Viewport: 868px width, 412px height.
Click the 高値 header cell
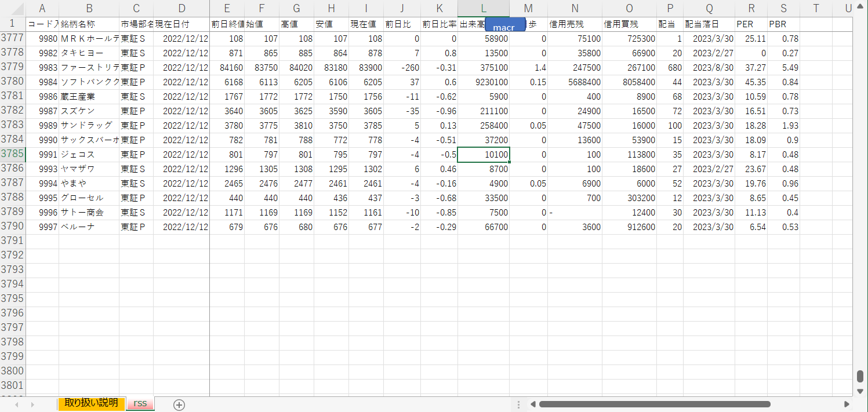(x=296, y=24)
